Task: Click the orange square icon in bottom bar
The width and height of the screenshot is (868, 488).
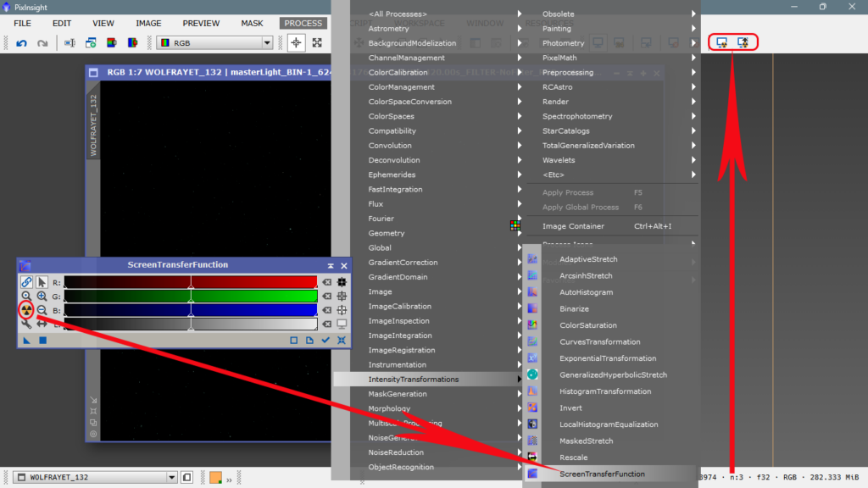Action: [x=216, y=477]
